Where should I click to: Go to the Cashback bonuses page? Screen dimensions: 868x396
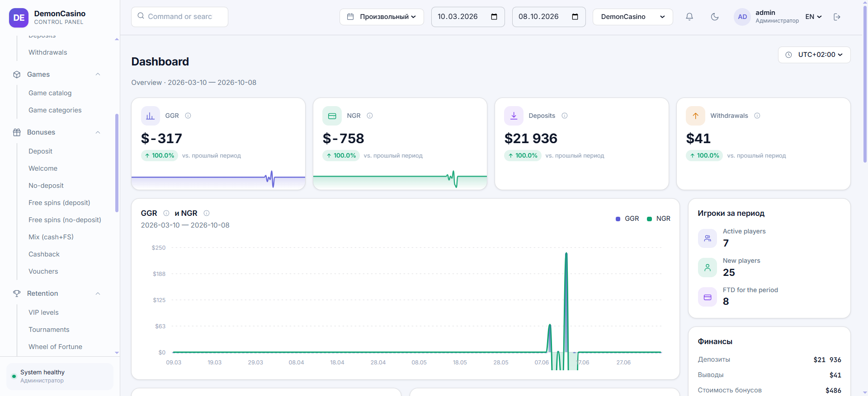point(44,254)
